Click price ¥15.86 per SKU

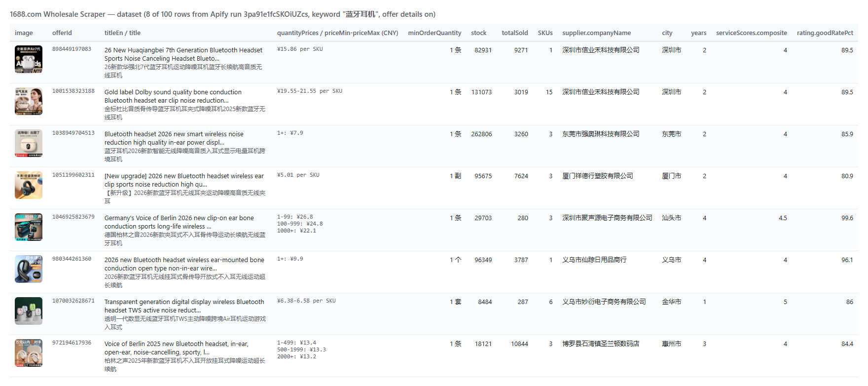pos(300,49)
